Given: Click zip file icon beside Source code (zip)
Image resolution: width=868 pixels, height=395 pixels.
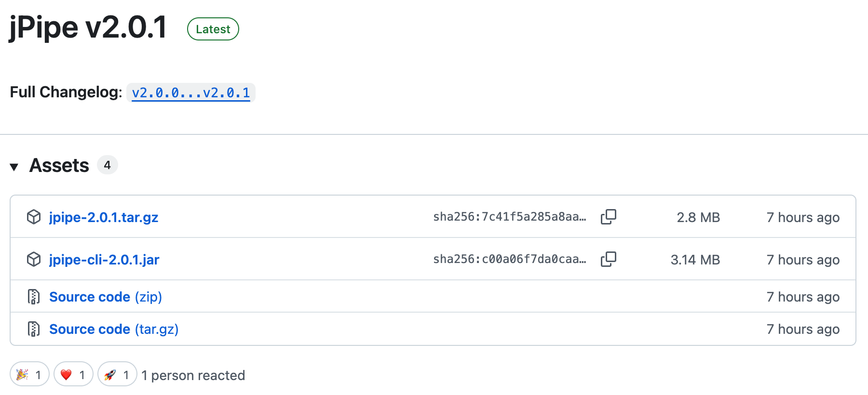Looking at the screenshot, I should 34,297.
